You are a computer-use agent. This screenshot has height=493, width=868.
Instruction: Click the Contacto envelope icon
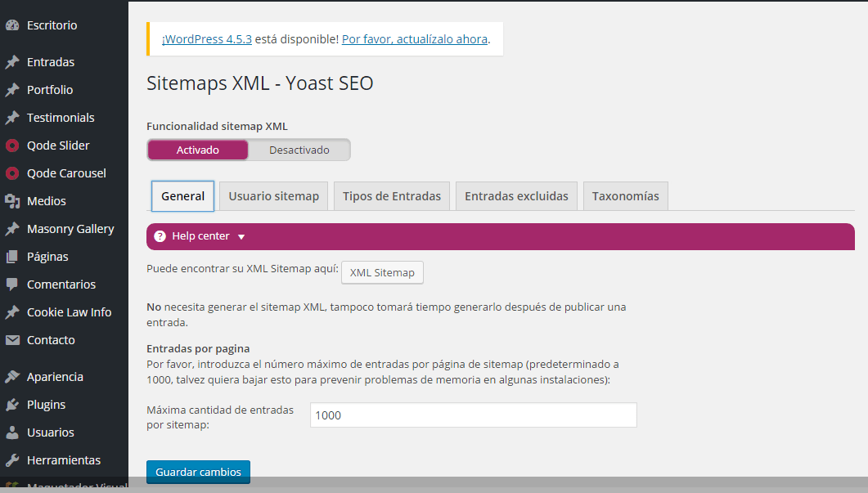(x=12, y=340)
